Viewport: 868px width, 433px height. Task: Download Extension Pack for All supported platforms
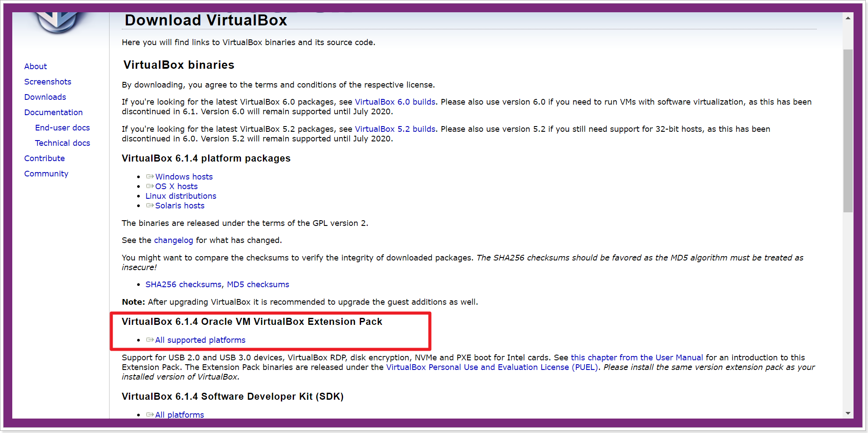200,340
